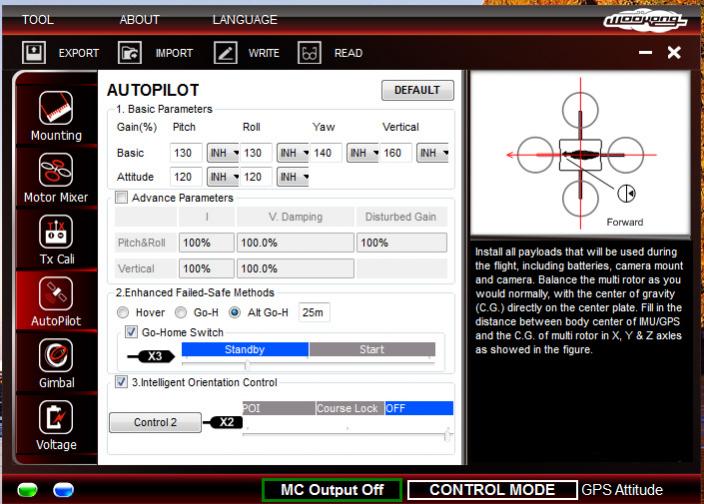Select the Hover failsafe radio button
This screenshot has width=704, height=504.
point(123,312)
